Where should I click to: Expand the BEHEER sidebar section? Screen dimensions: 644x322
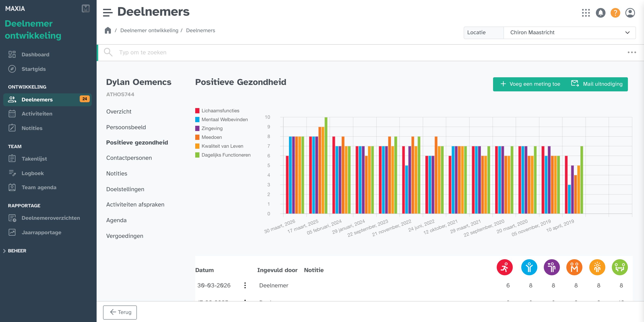[x=14, y=251]
